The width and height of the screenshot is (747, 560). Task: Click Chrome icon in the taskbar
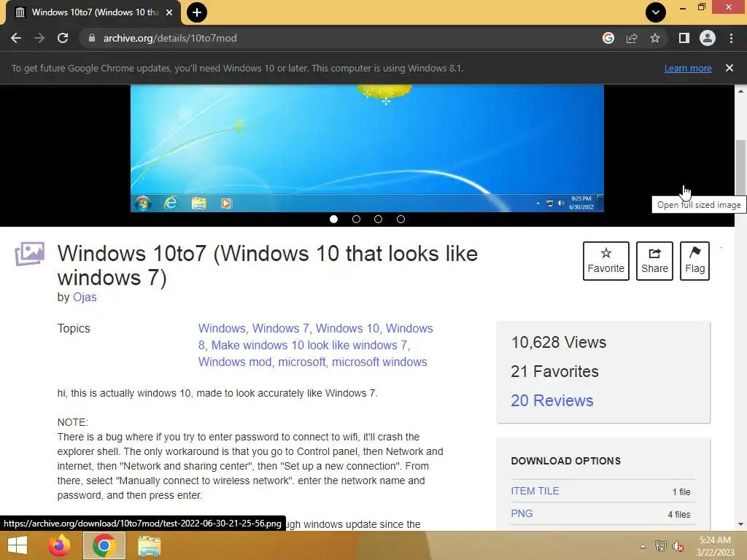click(104, 545)
